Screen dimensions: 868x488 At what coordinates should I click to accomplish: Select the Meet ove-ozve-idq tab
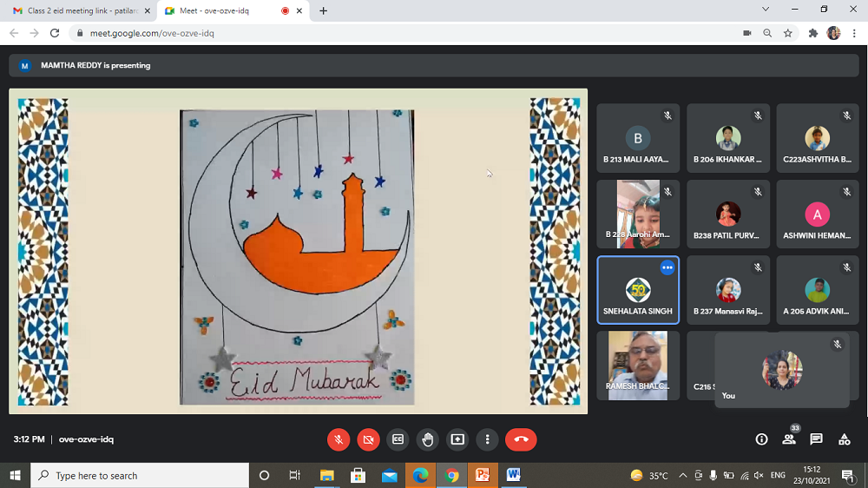226,10
